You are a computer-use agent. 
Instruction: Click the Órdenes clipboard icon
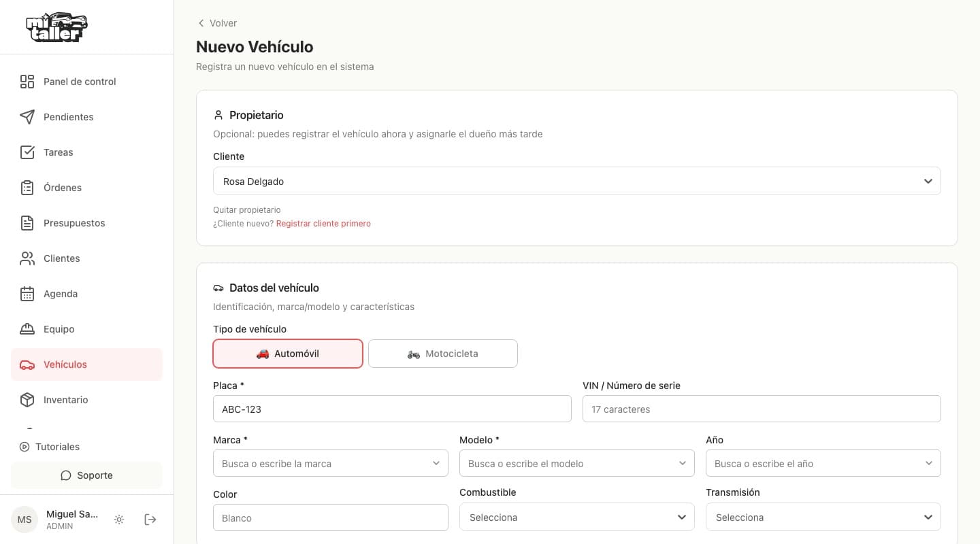[27, 188]
